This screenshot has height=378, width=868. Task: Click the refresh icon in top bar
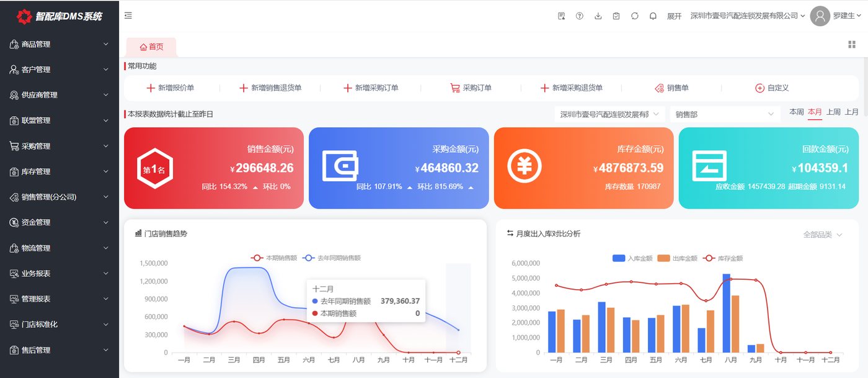click(635, 16)
